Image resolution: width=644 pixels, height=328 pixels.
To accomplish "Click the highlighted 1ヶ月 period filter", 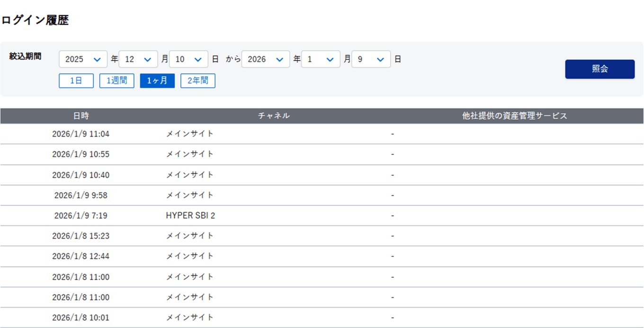I will [x=157, y=80].
